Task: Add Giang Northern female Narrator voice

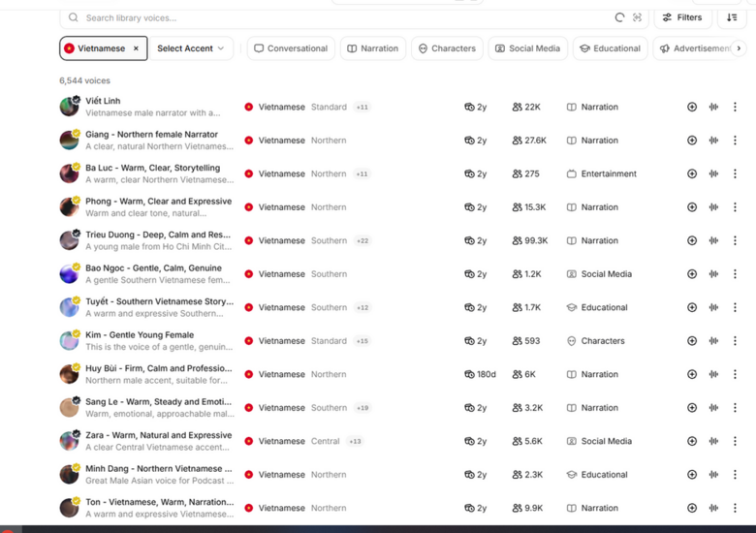Action: pyautogui.click(x=692, y=141)
